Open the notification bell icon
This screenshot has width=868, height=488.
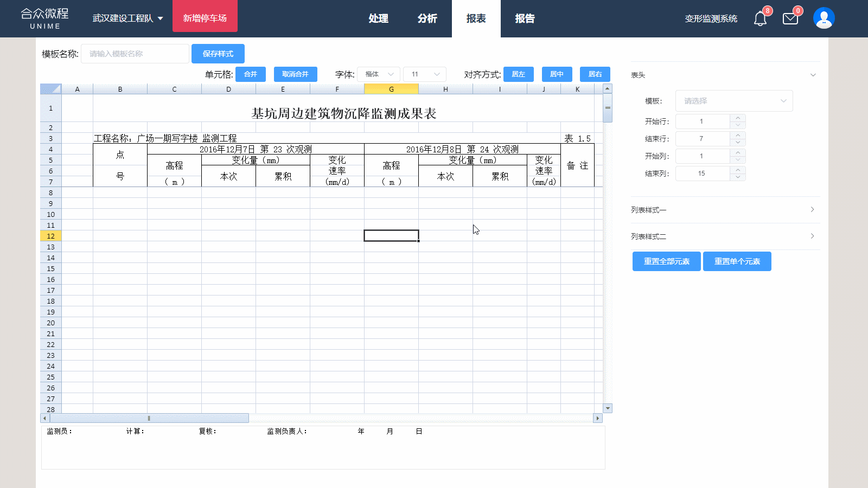click(760, 19)
